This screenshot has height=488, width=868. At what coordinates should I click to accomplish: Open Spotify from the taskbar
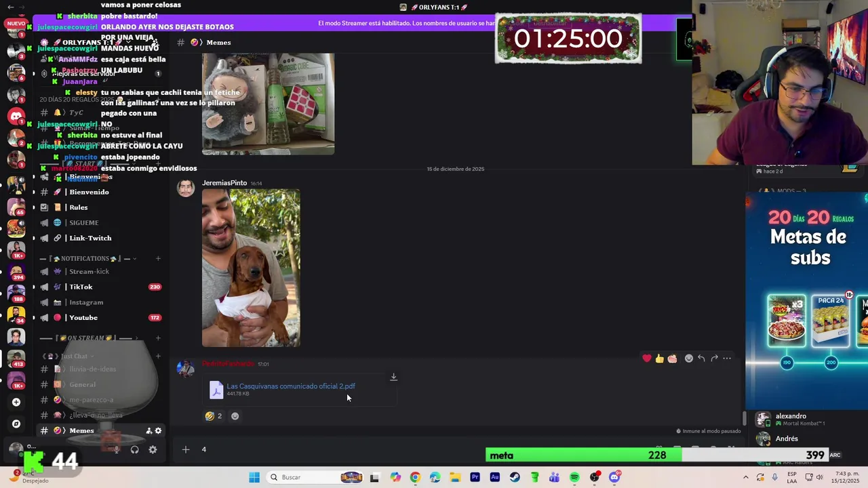point(574,477)
